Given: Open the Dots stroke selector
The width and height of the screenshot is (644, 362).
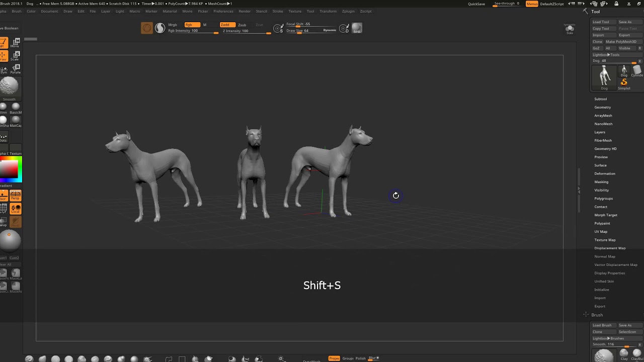Looking at the screenshot, I should (x=4, y=137).
